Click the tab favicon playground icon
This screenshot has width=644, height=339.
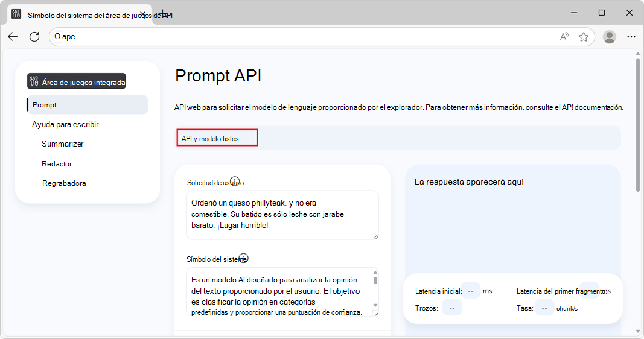coord(16,14)
